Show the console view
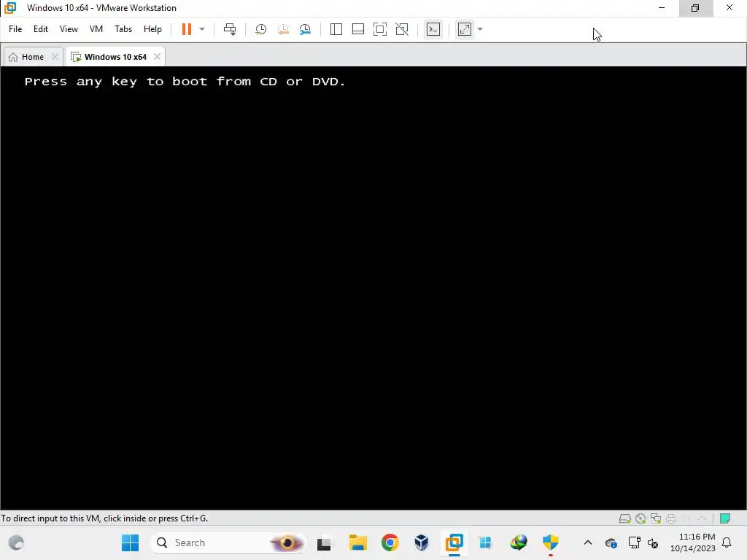Image resolution: width=747 pixels, height=560 pixels. tap(433, 29)
